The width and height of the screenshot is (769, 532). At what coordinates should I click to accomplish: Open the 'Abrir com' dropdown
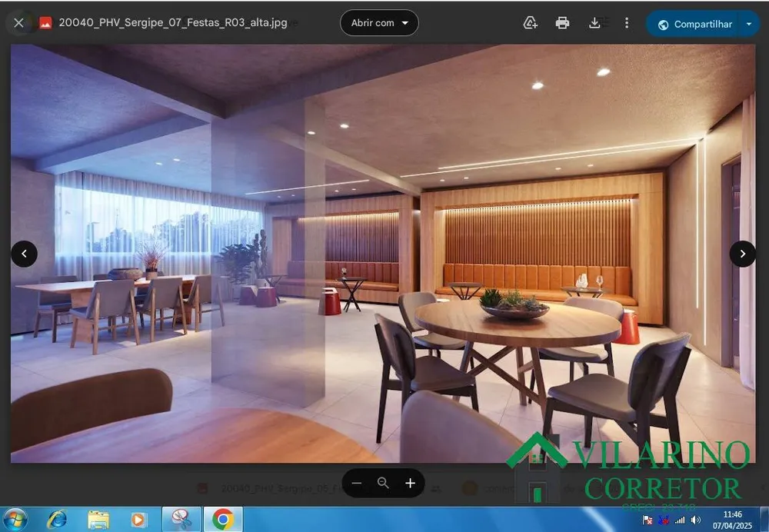coord(379,23)
